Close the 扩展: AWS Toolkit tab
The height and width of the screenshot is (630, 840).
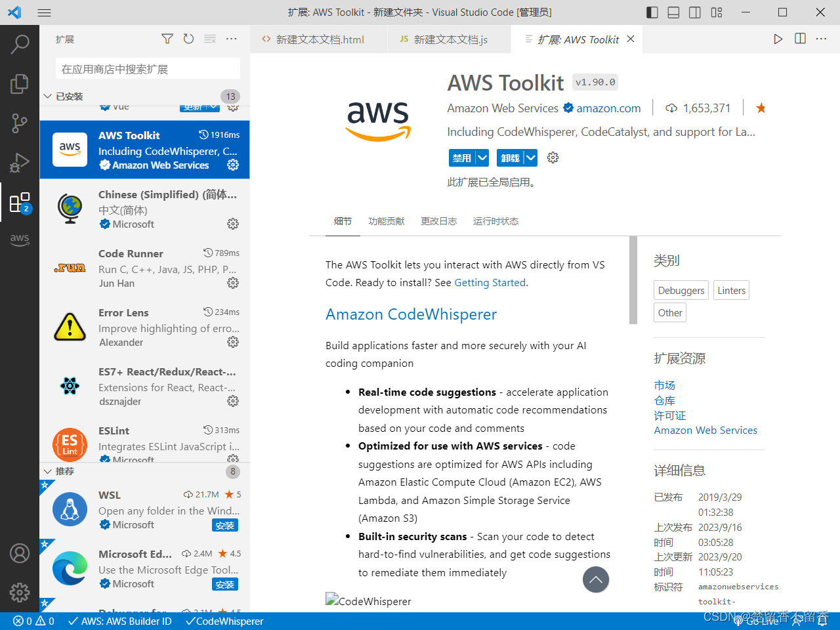[631, 39]
